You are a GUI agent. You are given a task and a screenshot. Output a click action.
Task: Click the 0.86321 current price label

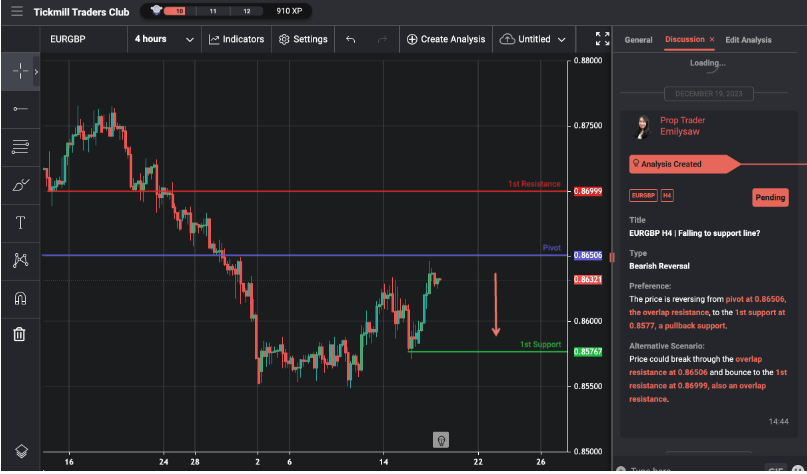tap(588, 279)
